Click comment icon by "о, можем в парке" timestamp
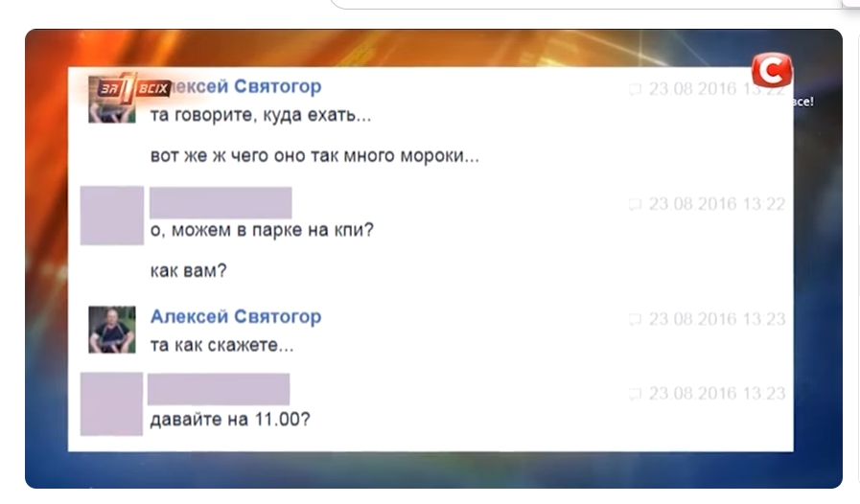This screenshot has height=504, width=860. tap(635, 204)
